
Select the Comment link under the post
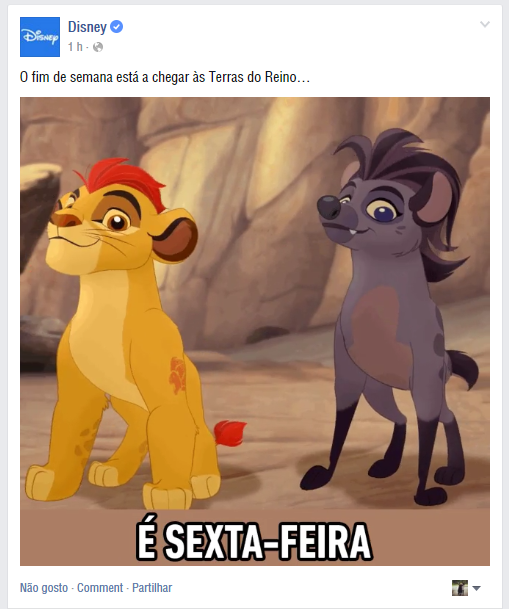[x=100, y=588]
